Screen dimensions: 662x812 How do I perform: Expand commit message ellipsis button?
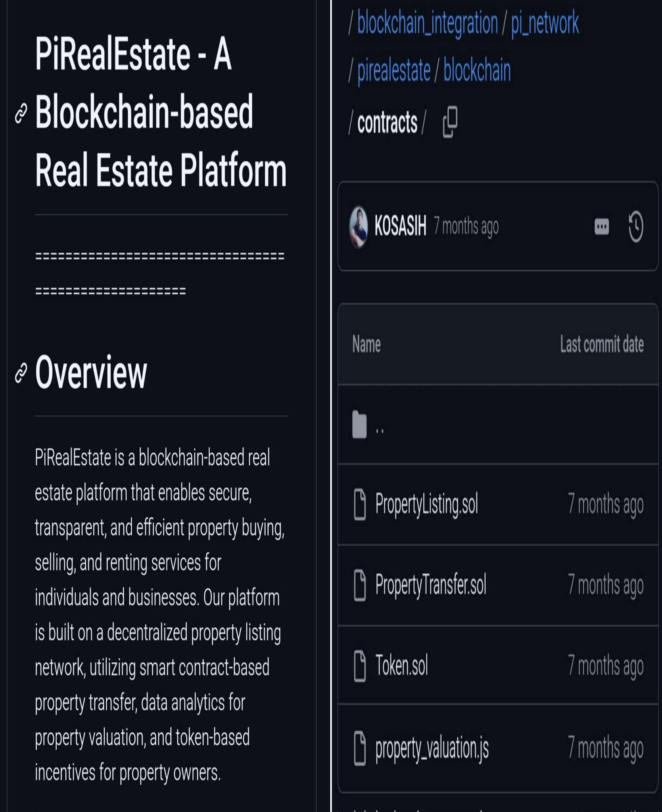click(601, 227)
